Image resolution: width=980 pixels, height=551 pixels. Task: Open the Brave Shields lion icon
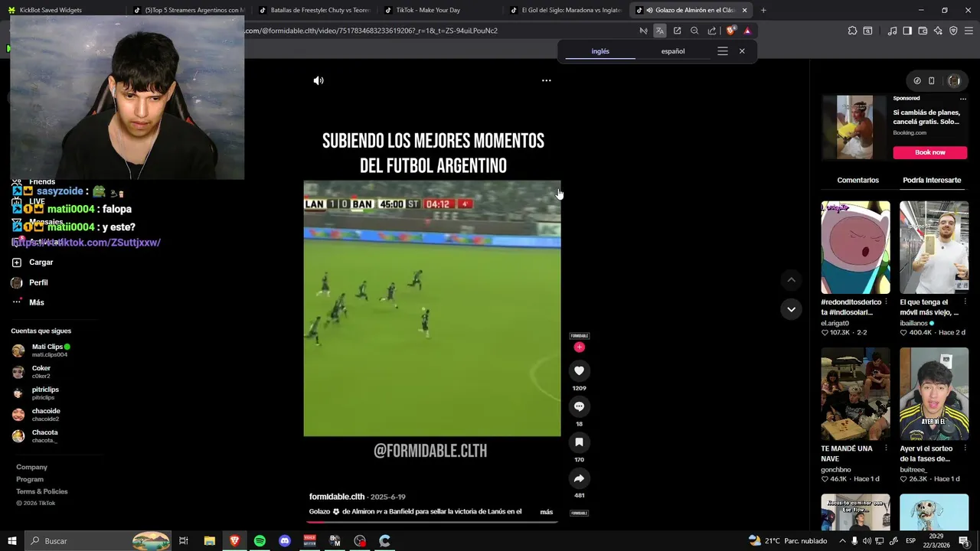[x=730, y=31]
